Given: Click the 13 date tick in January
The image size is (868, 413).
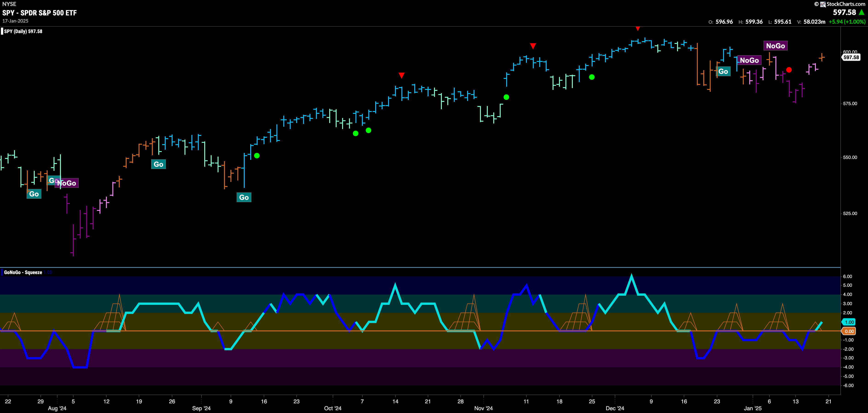Looking at the screenshot, I should [x=796, y=401].
